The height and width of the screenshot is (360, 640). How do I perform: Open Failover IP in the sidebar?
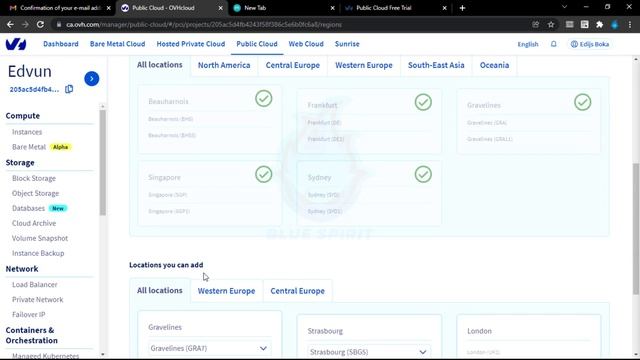click(29, 315)
